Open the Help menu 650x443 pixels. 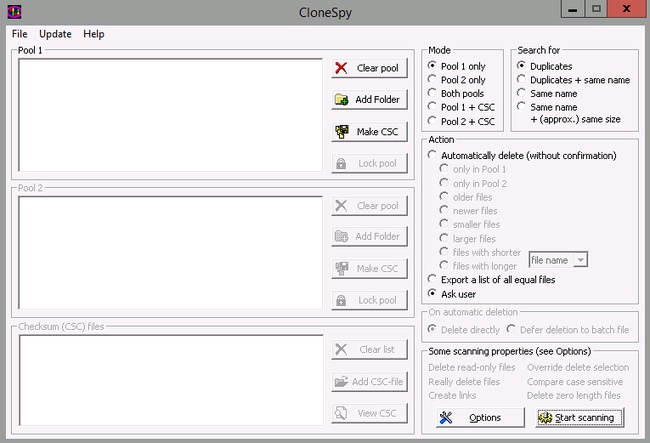(x=93, y=34)
